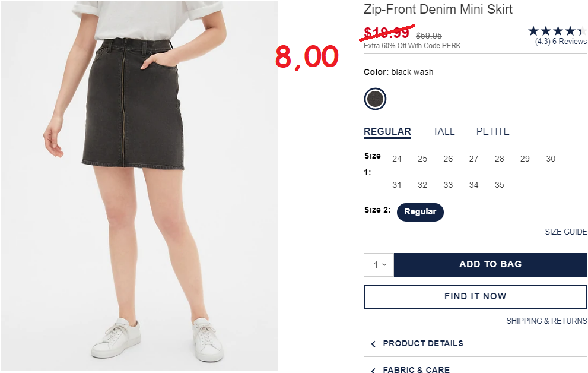Select size 24
The width and height of the screenshot is (588, 373).
(x=397, y=159)
